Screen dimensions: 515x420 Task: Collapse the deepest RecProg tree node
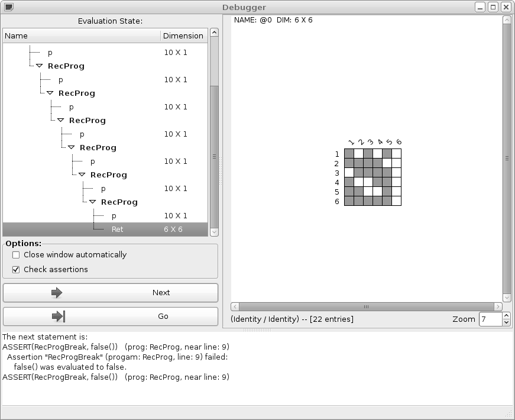coord(93,202)
